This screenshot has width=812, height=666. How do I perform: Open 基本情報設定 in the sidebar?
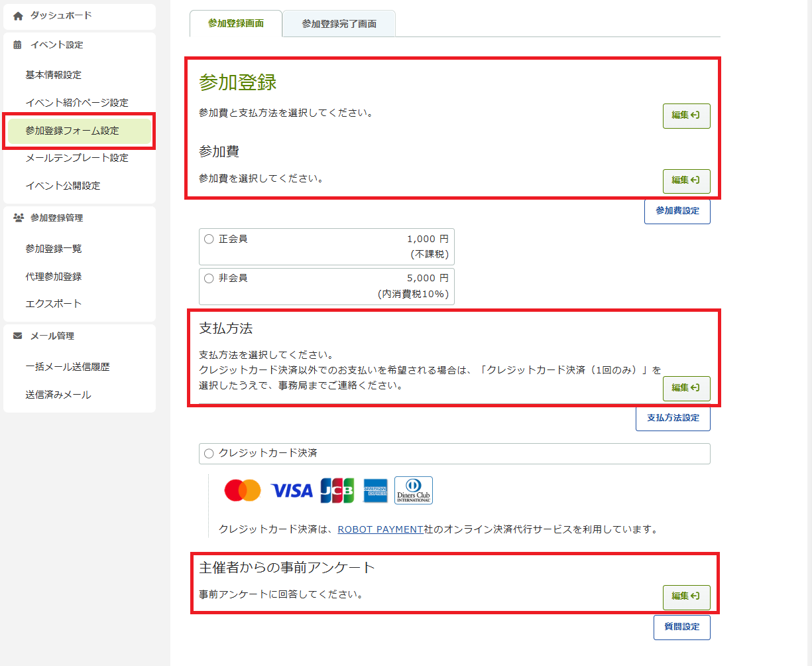tap(54, 75)
